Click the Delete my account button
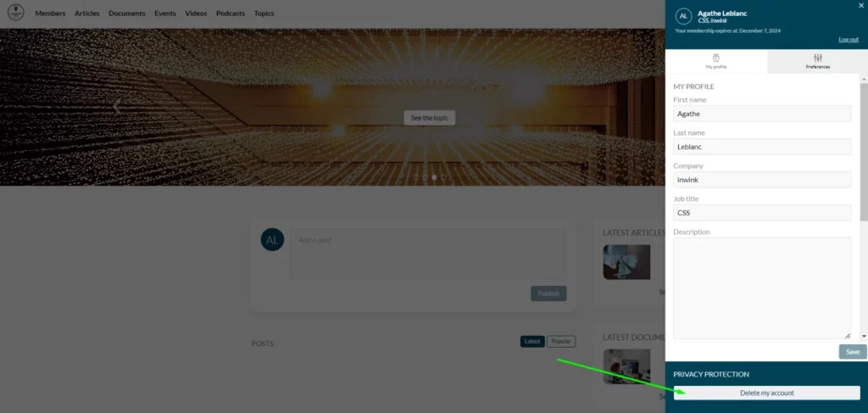Viewport: 868px width, 413px height. click(x=766, y=393)
